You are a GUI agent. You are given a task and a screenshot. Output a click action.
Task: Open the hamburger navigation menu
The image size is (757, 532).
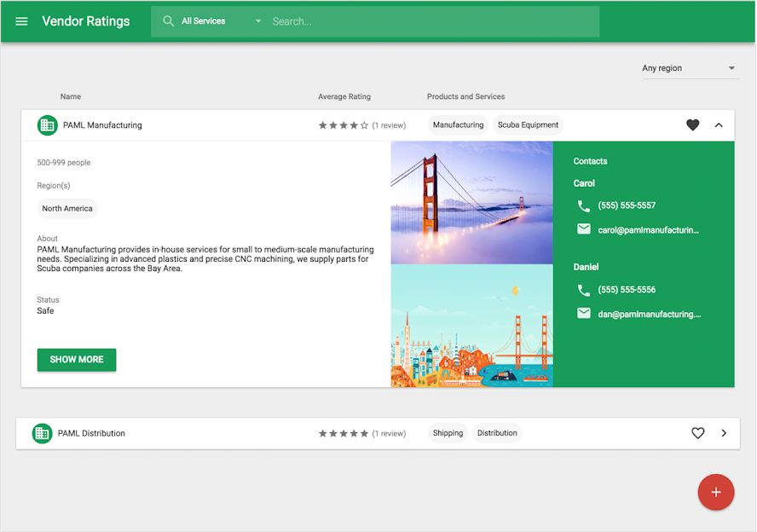(21, 21)
